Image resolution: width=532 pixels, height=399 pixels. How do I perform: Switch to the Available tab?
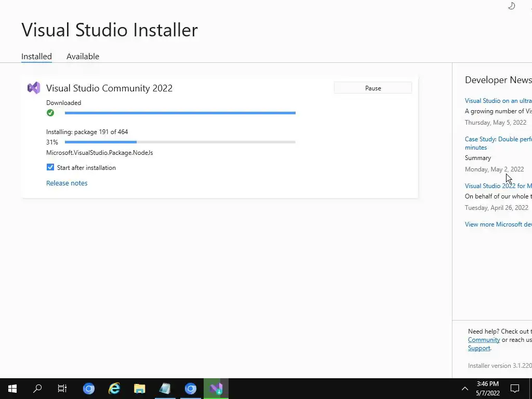pyautogui.click(x=83, y=56)
